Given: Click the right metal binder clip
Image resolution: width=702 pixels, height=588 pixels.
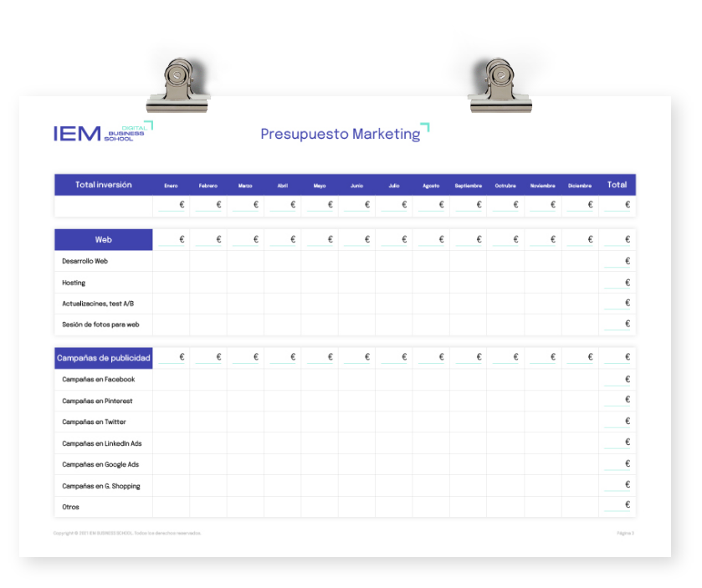Looking at the screenshot, I should [500, 86].
